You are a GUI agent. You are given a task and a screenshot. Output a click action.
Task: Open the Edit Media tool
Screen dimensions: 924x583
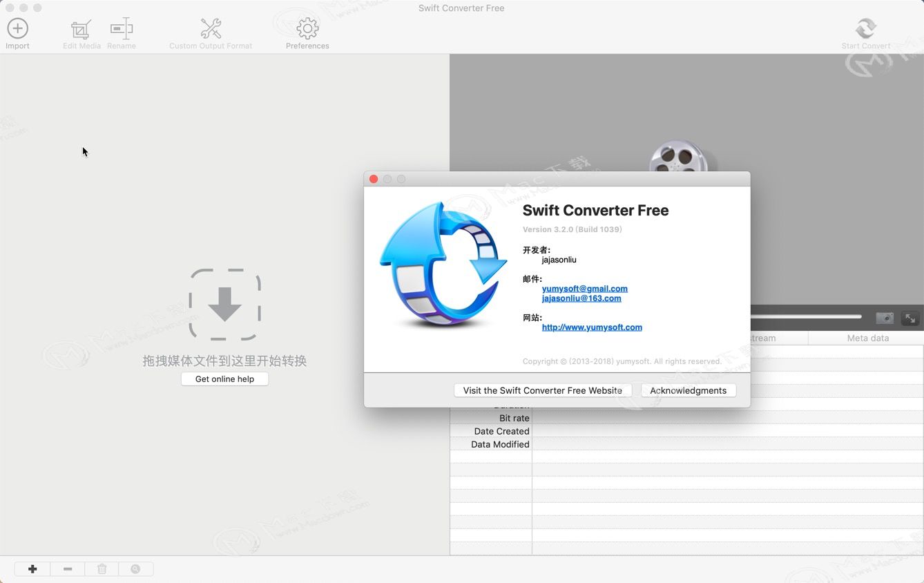[x=81, y=29]
